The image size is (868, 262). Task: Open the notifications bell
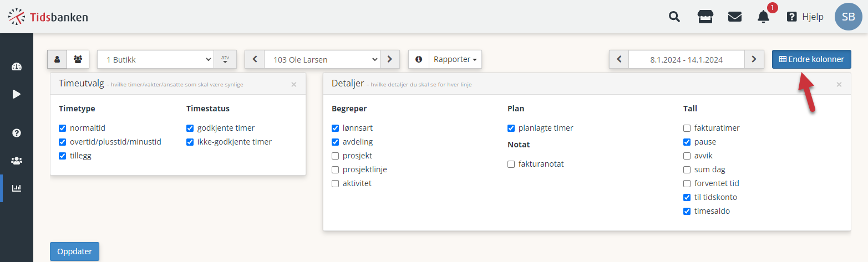tap(764, 17)
